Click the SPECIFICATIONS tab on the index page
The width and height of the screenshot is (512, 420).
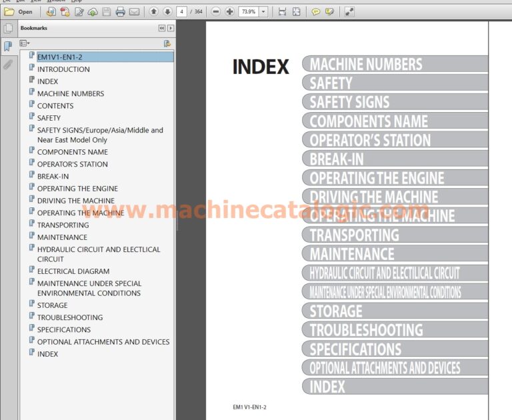pyautogui.click(x=395, y=349)
